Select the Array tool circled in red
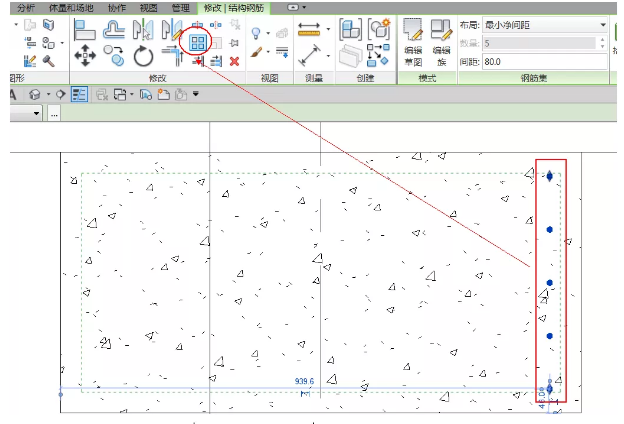 [198, 42]
